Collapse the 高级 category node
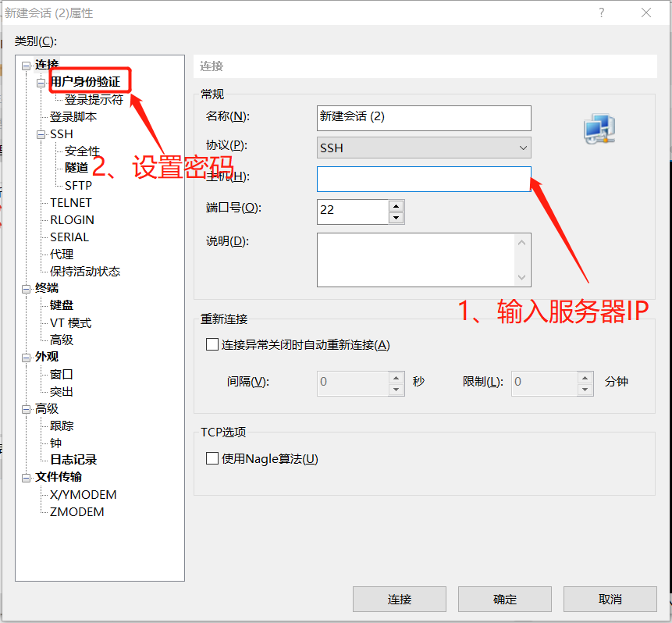Screen dimensions: 672x623 click(26, 409)
